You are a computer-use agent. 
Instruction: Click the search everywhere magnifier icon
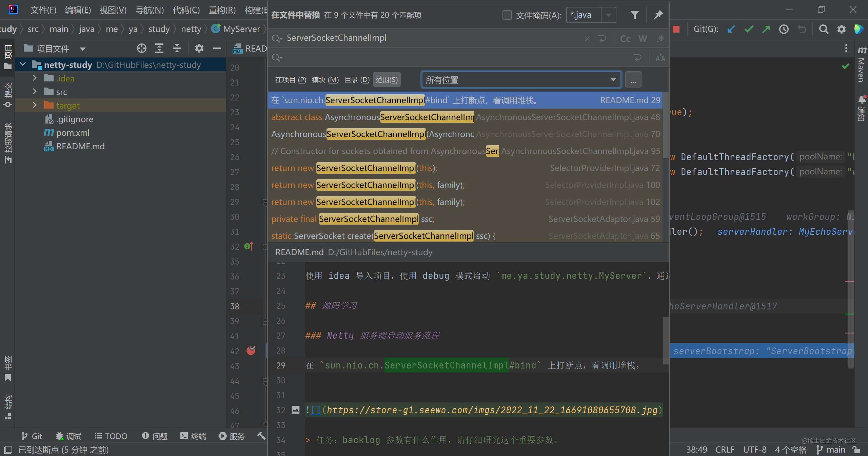(824, 29)
